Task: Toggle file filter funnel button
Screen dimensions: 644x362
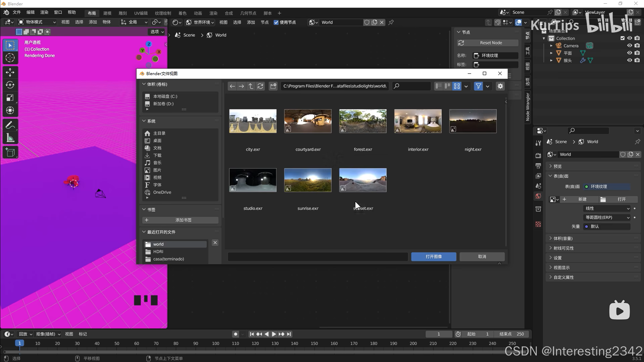Action: 478,86
